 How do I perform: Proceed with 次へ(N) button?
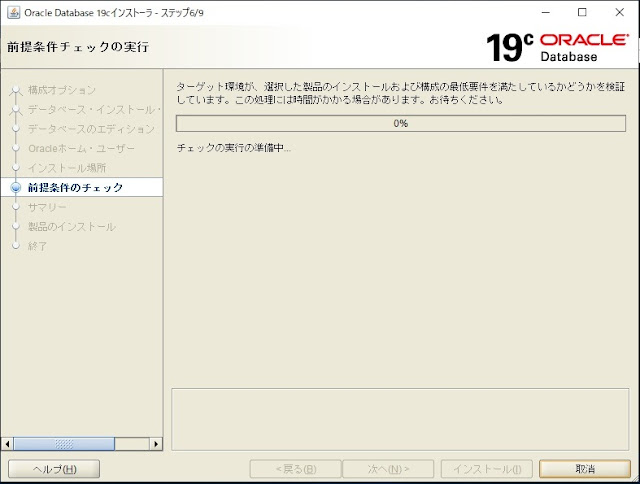tap(388, 469)
